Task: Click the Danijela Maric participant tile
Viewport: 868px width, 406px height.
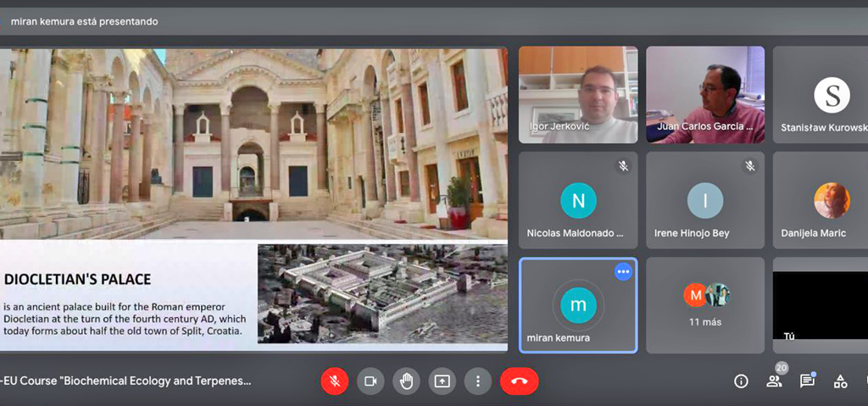Action: coord(821,200)
